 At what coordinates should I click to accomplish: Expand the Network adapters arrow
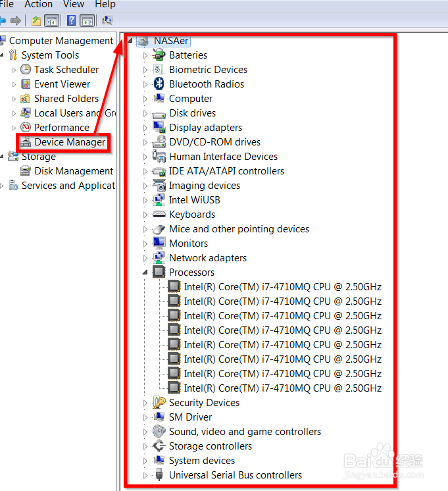pos(145,258)
